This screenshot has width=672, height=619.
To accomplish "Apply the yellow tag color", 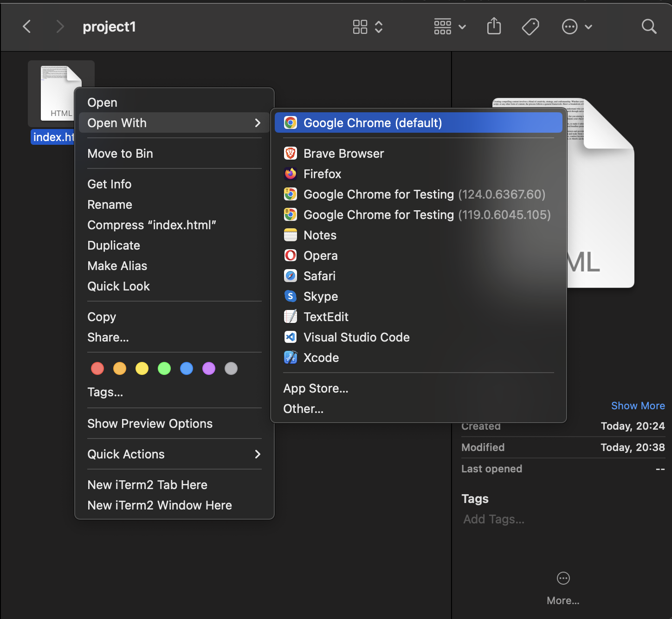I will pyautogui.click(x=142, y=368).
